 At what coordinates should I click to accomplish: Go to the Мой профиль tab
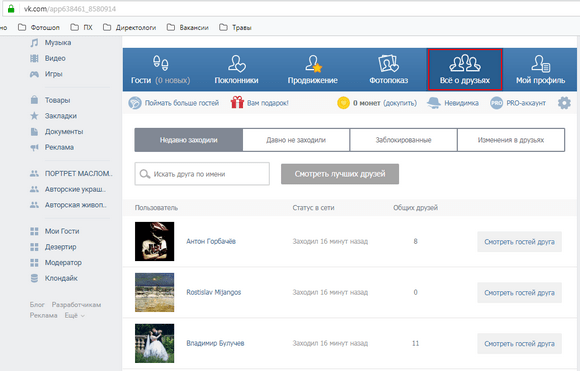click(x=540, y=70)
